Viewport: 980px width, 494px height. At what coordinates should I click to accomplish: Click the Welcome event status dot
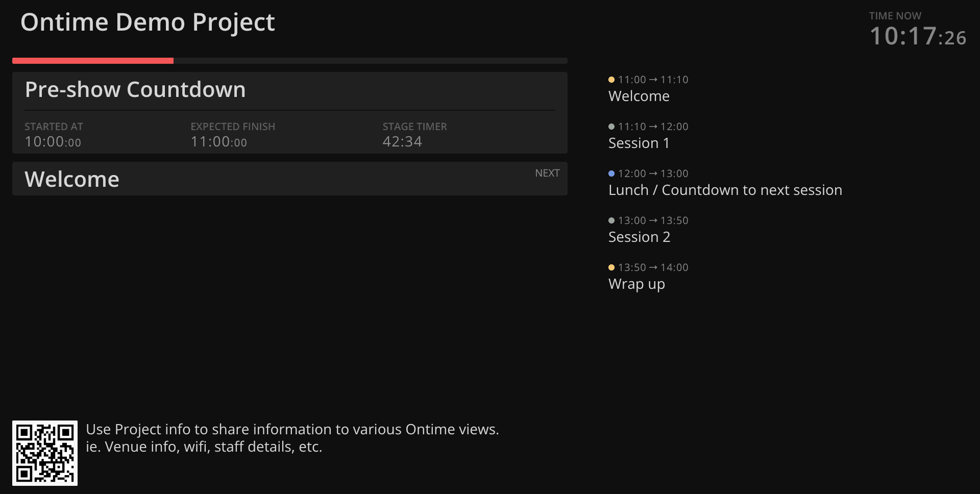click(612, 79)
